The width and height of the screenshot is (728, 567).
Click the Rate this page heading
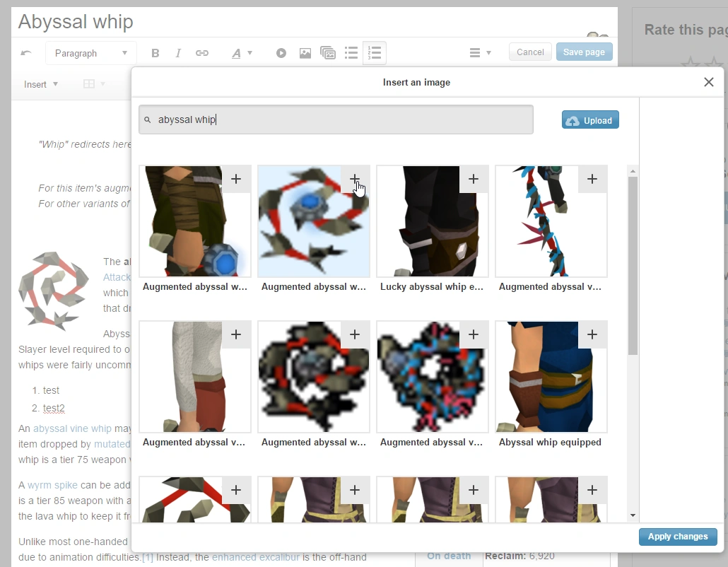coord(686,30)
